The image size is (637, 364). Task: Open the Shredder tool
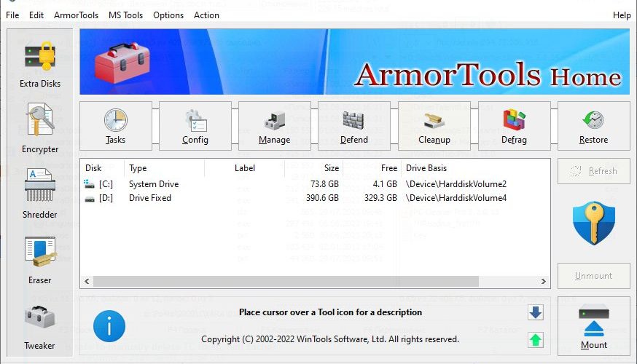pos(40,194)
